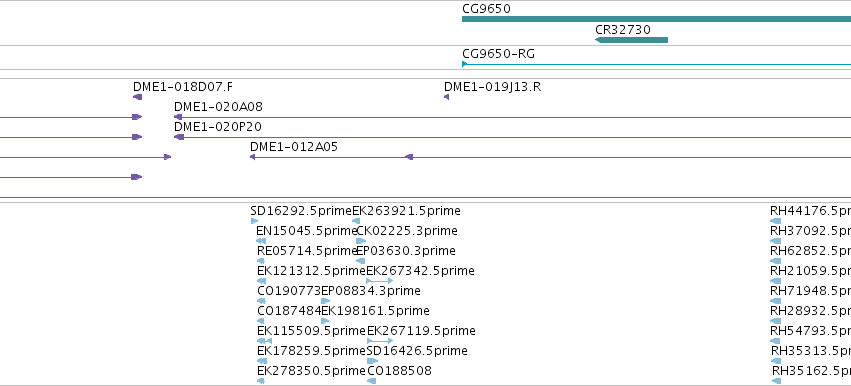Click the DME1-020A08 feature label
The width and height of the screenshot is (851, 386).
click(218, 107)
